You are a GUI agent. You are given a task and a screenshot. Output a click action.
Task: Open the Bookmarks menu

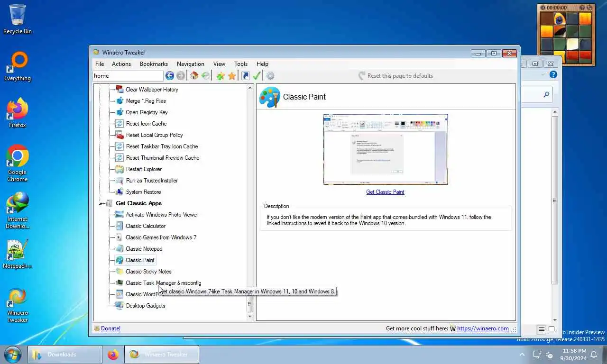pos(154,64)
